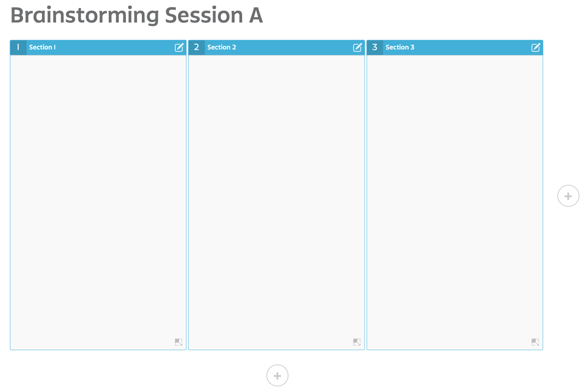The height and width of the screenshot is (392, 585).
Task: Click the Section 1 title label
Action: [x=42, y=47]
